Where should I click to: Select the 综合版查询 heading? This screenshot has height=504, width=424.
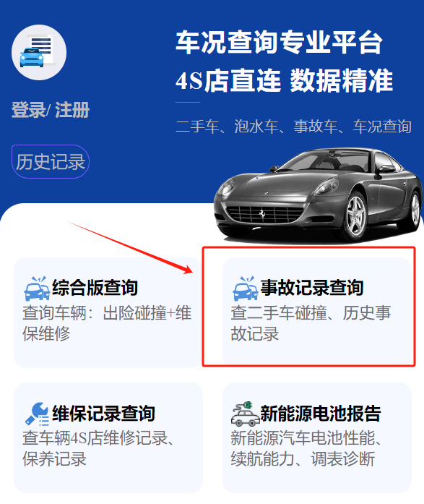pos(95,287)
